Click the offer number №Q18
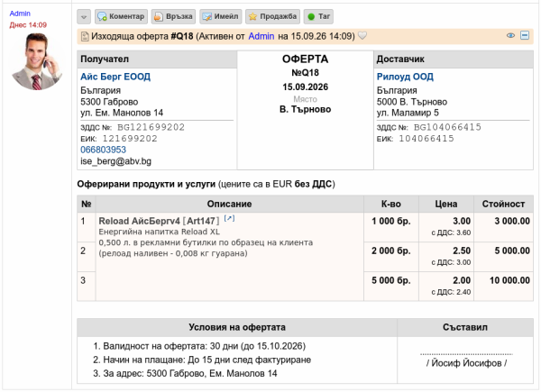541x392 pixels. tap(305, 73)
